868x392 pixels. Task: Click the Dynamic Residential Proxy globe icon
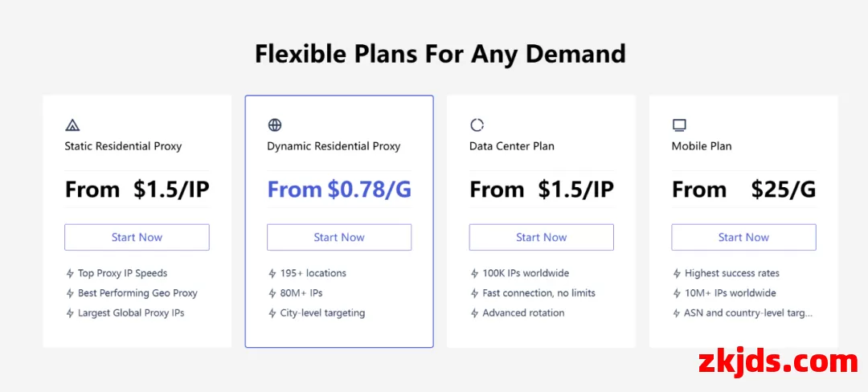tap(275, 125)
